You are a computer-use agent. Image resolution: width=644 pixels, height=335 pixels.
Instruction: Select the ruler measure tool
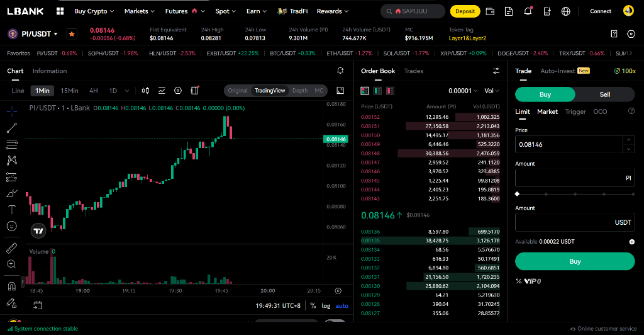click(12, 248)
